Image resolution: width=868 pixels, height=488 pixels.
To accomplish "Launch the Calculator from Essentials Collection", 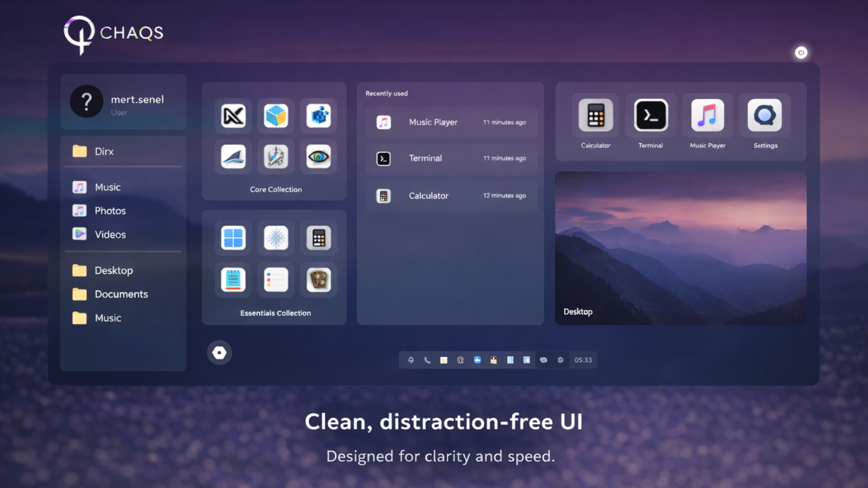I will pos(318,238).
